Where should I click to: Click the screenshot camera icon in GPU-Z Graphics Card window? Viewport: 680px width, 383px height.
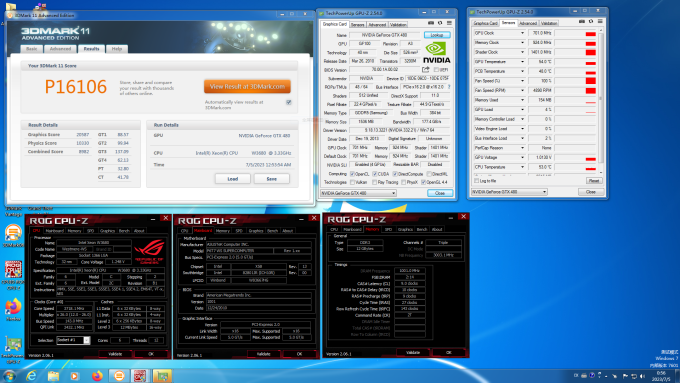click(431, 23)
